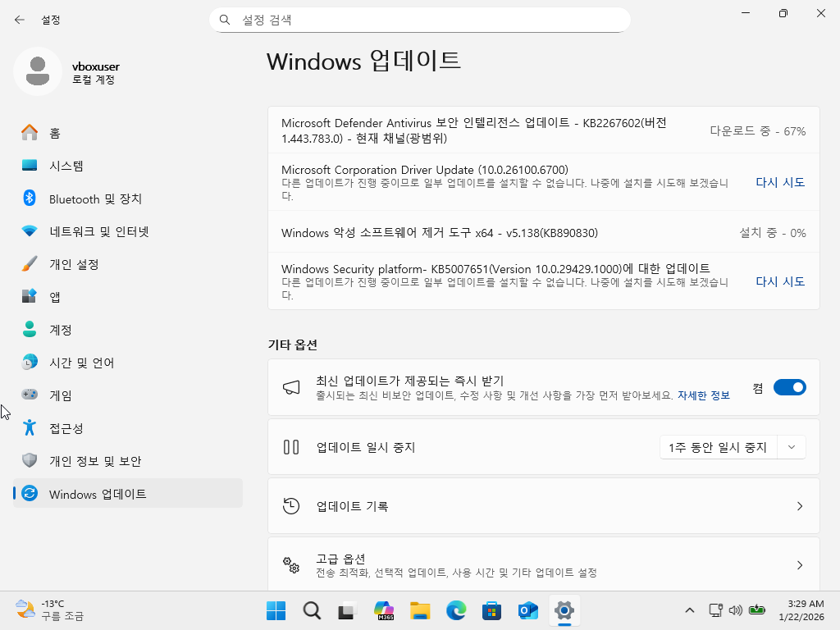Open Task View from taskbar
Viewport: 840px width, 630px height.
pos(348,610)
